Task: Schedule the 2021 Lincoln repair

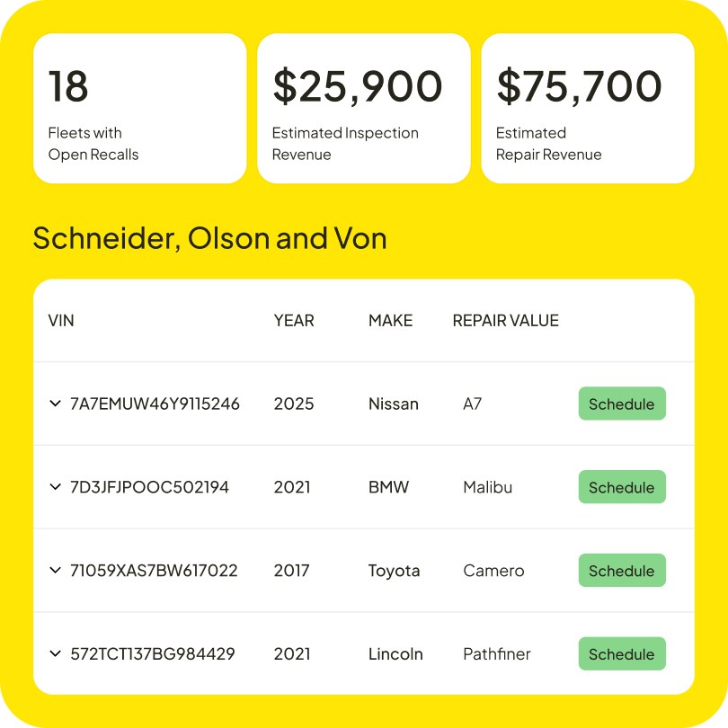Action: [621, 654]
